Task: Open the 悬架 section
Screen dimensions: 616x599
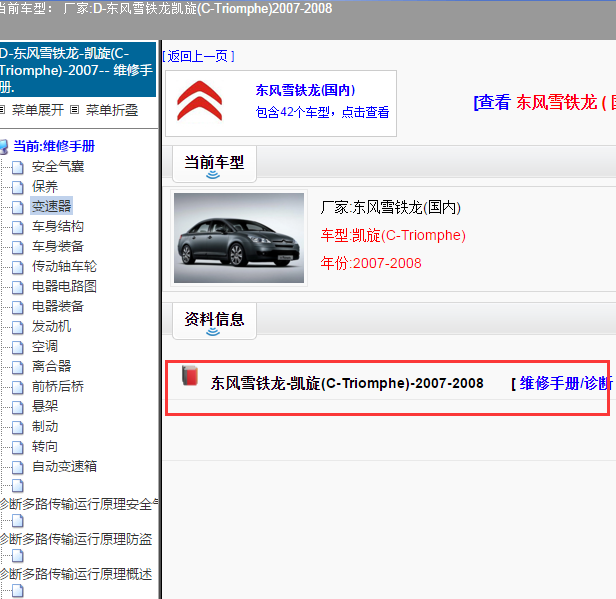Action: 45,406
